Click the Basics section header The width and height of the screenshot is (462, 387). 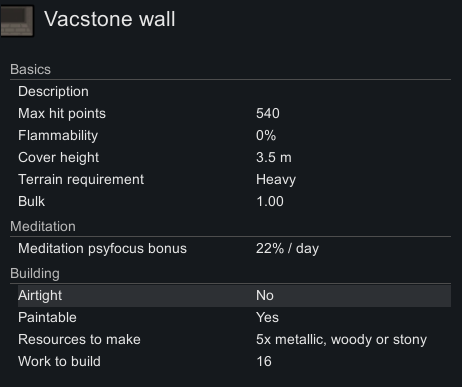(x=30, y=69)
